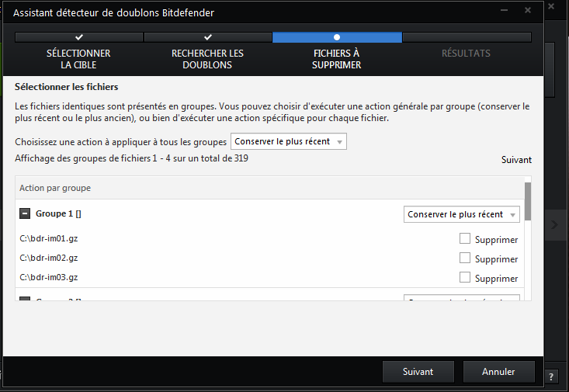569x392 pixels.
Task: Collapse Groupe 1 with minus icon
Action: 25,213
